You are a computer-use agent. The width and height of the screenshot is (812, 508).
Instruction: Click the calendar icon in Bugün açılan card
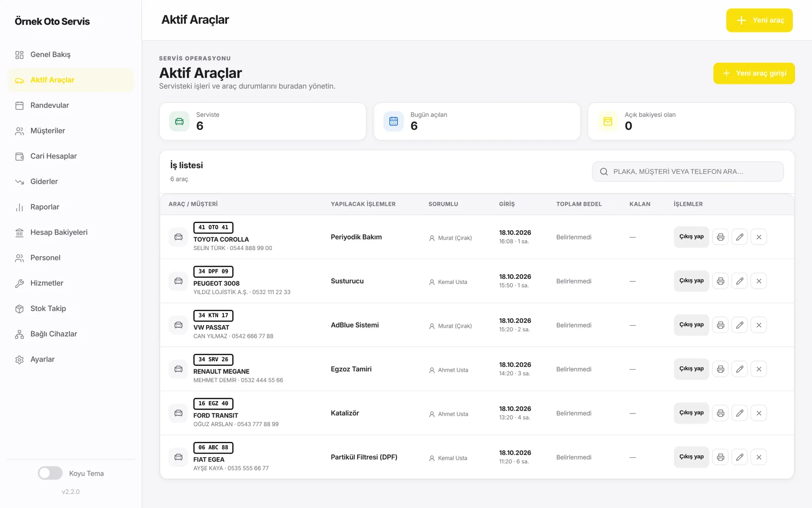point(393,121)
